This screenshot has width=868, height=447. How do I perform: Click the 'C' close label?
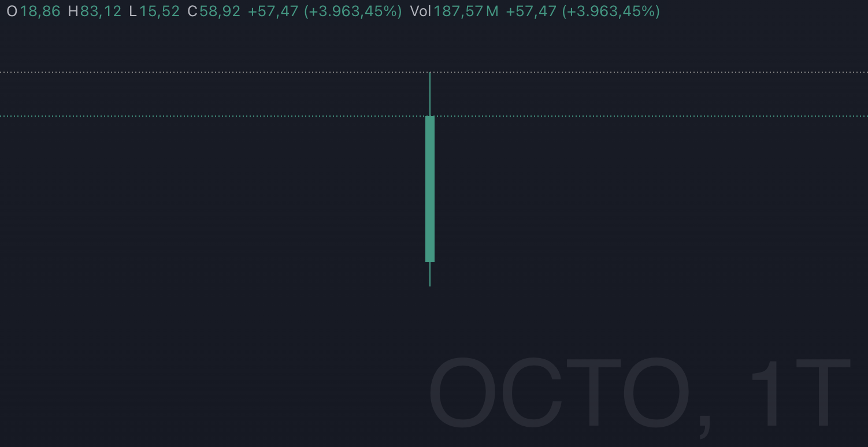tap(192, 11)
